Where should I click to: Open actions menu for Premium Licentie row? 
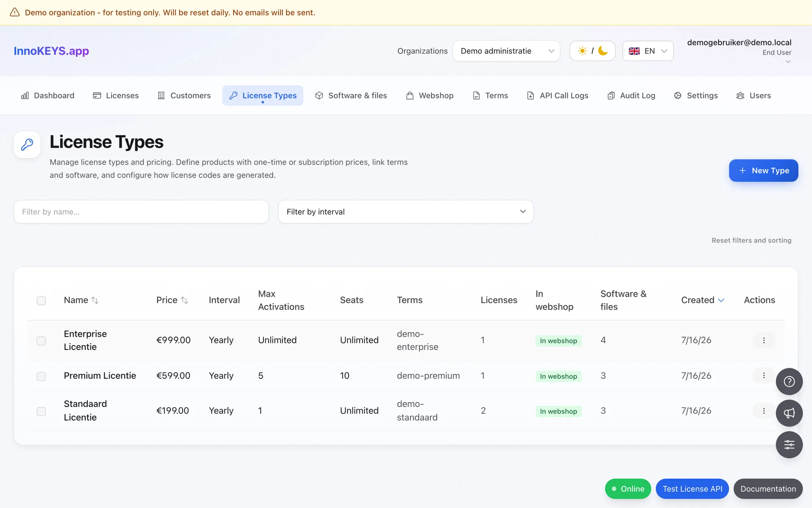(x=764, y=376)
